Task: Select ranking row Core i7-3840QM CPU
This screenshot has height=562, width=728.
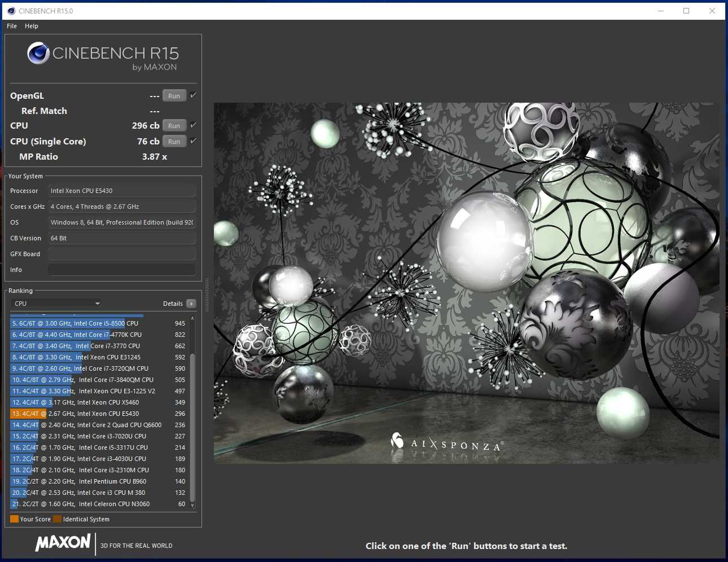Action: [99, 380]
